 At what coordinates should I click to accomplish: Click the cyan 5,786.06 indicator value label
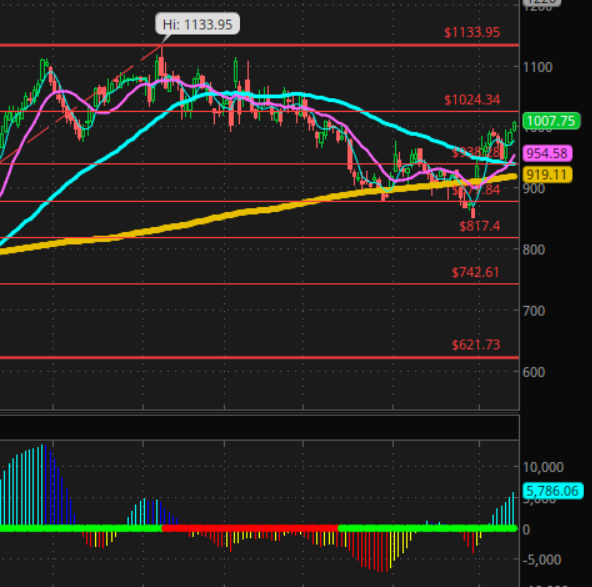point(552,491)
